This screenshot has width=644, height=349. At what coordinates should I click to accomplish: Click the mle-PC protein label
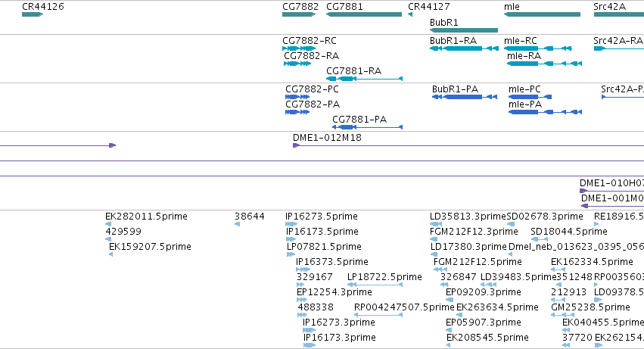tap(524, 89)
